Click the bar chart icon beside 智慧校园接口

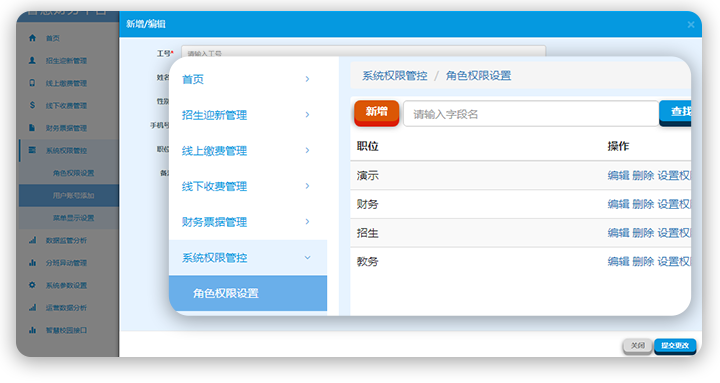tap(32, 330)
